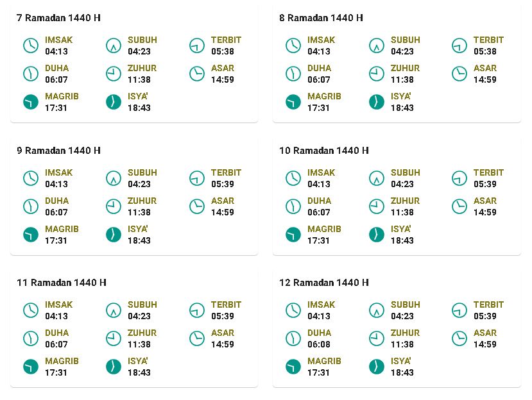Click Zuhur clock icon in 7 Ramadan card
This screenshot has width=532, height=400.
pyautogui.click(x=114, y=74)
